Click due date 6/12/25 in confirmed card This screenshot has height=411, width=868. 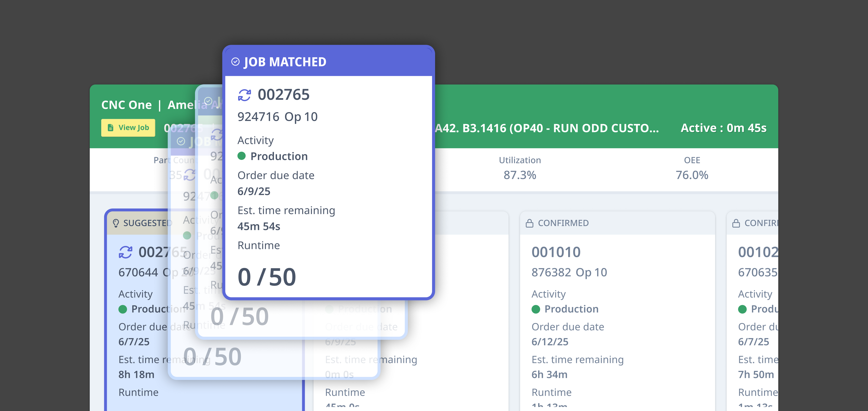(550, 342)
